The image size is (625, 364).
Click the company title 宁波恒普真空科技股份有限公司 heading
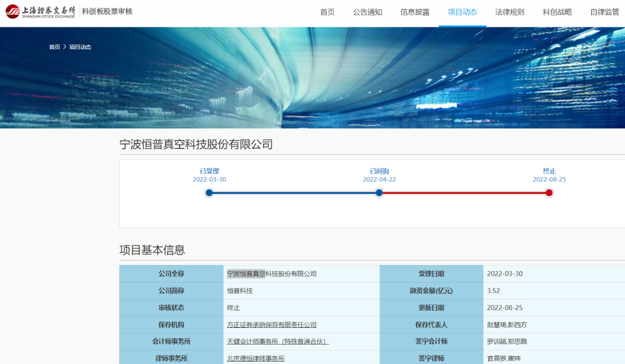196,144
